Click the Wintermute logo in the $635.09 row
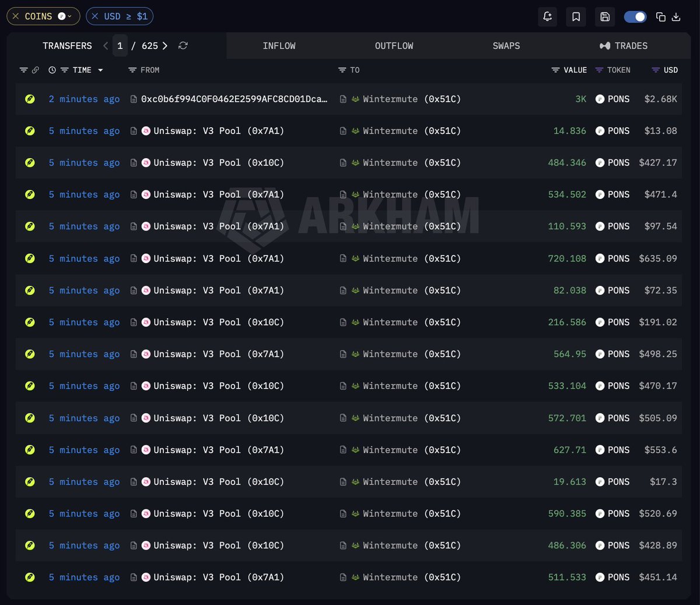This screenshot has height=605, width=700. pyautogui.click(x=355, y=258)
